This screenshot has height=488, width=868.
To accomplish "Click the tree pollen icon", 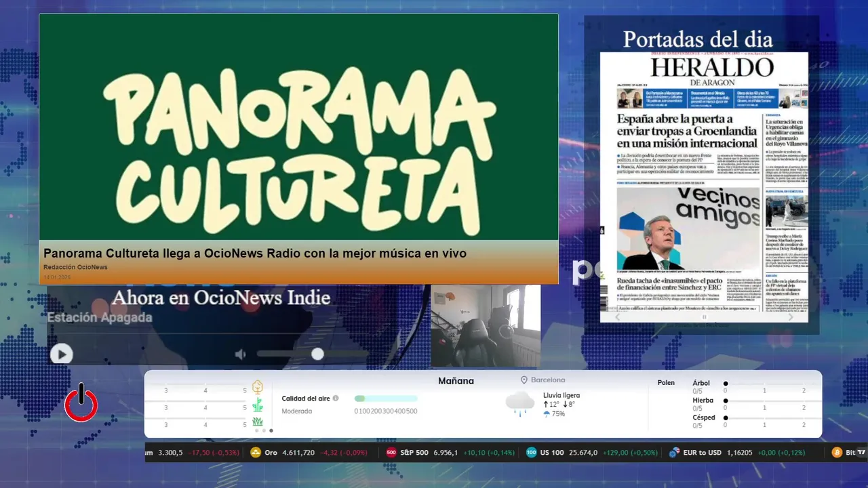I will point(257,387).
